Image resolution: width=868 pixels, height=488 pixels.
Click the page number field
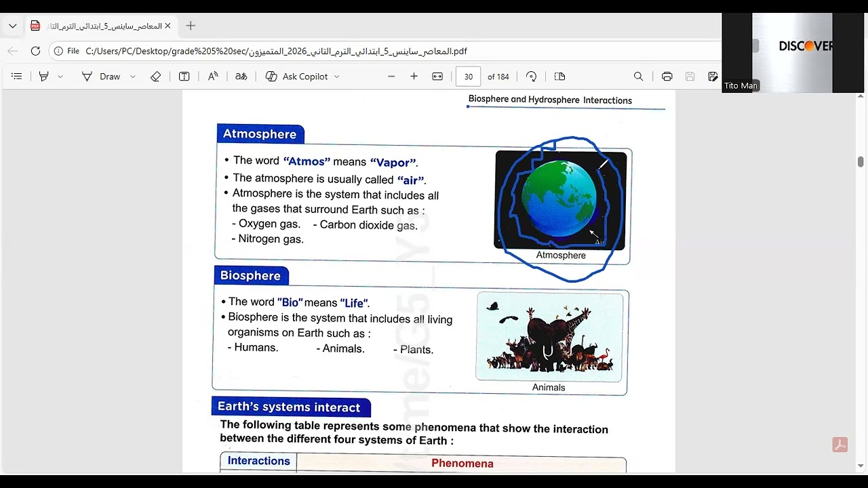pos(469,77)
